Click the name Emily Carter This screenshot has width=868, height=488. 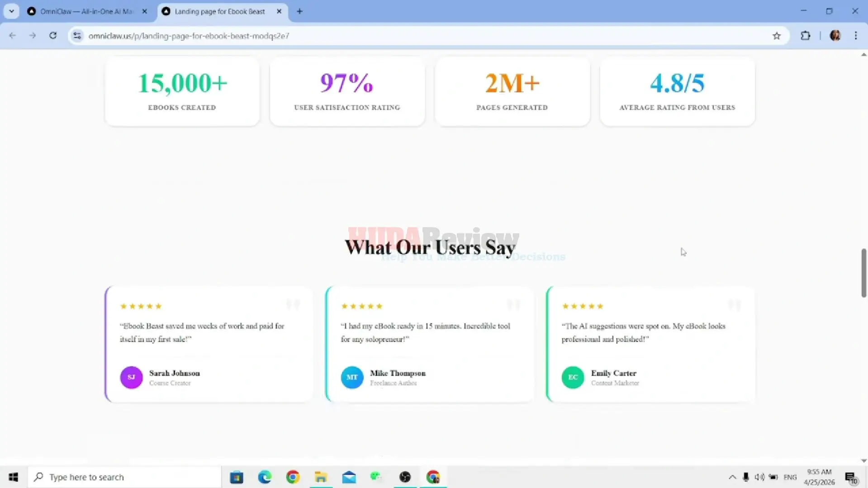614,373
